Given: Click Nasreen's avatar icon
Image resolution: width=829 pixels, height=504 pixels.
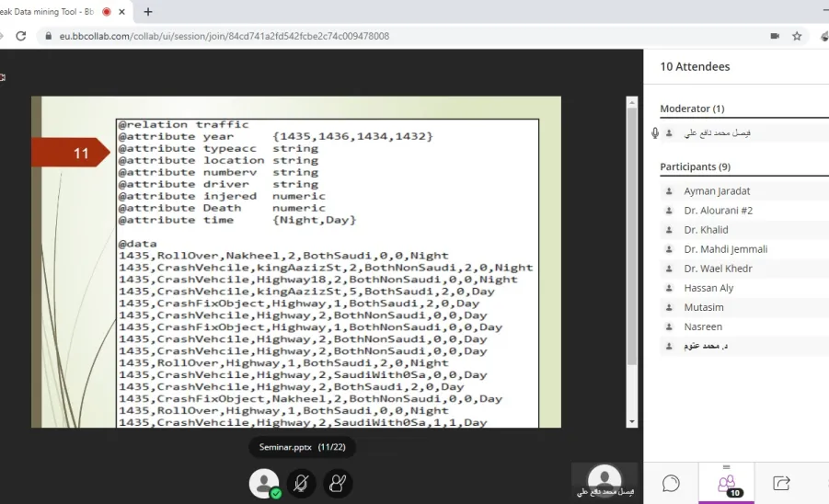Looking at the screenshot, I should (x=669, y=326).
